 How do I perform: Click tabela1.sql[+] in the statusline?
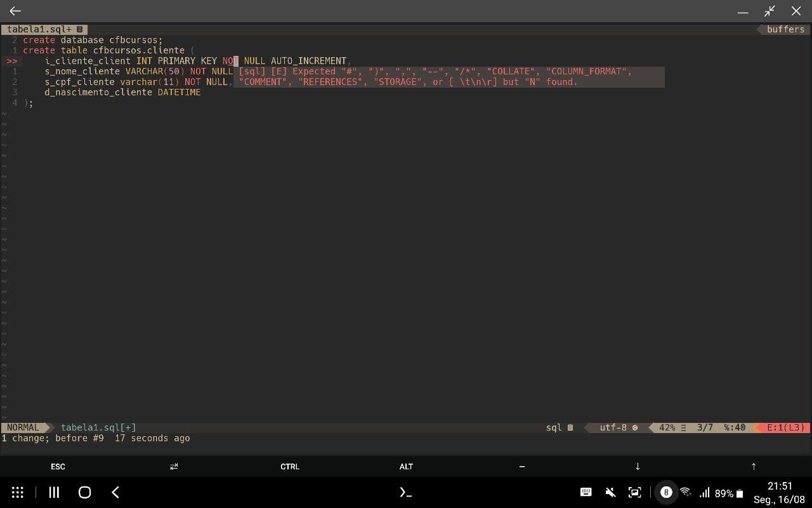(98, 427)
